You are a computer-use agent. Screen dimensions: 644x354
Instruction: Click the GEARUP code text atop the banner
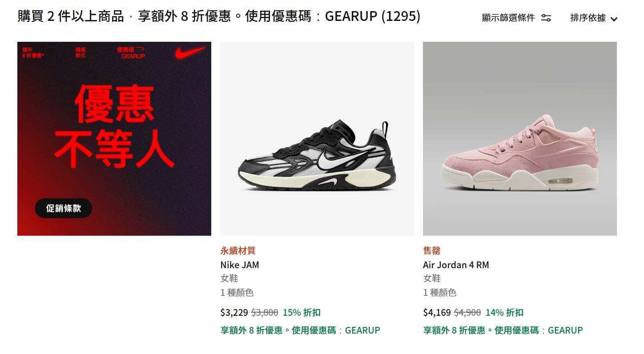(133, 56)
